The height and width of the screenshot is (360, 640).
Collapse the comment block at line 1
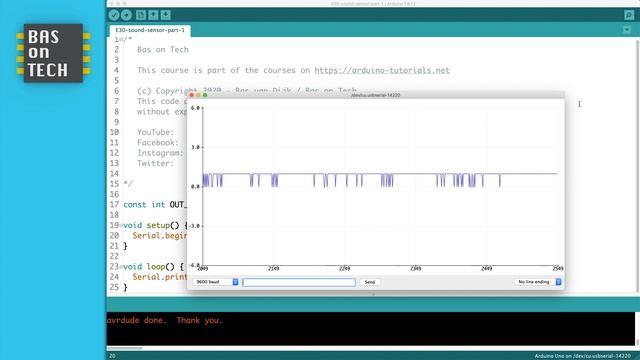click(121, 40)
